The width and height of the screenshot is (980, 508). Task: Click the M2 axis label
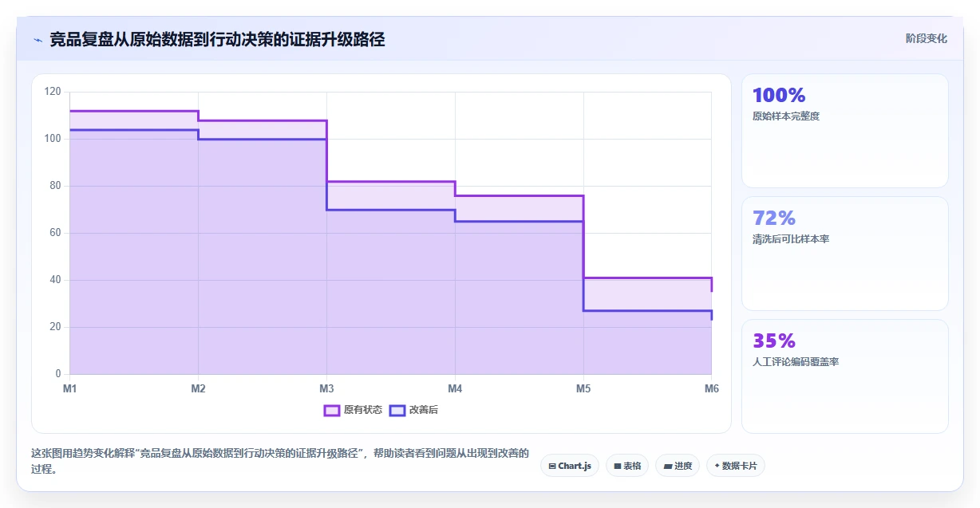tap(199, 389)
